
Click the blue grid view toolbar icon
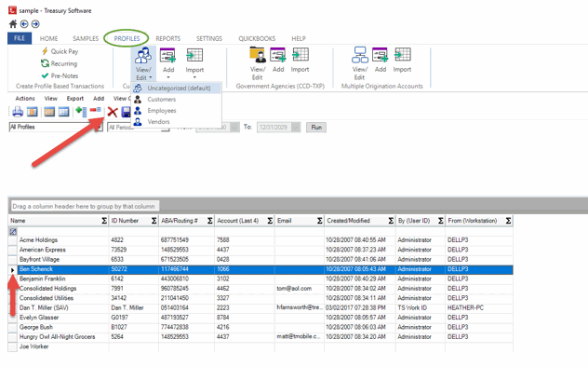(64, 112)
